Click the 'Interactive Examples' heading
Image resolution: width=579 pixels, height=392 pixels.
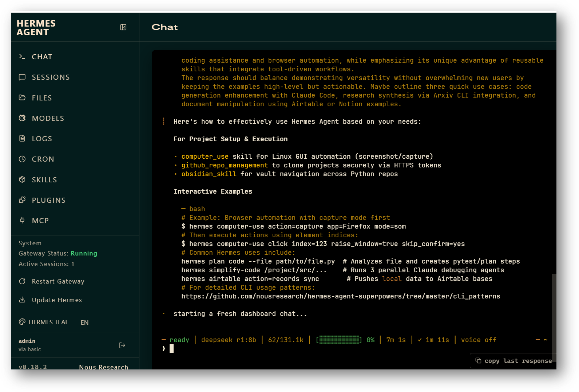pos(213,191)
